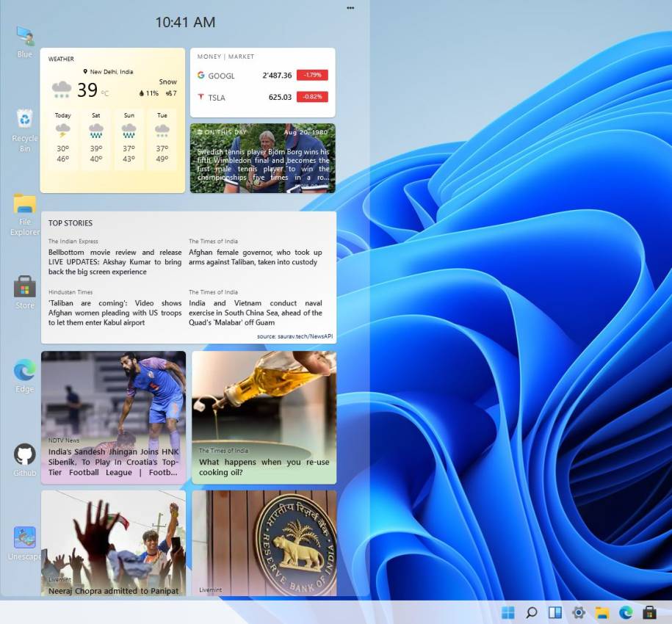Click NDTV News source label
This screenshot has height=624, width=672.
(64, 440)
